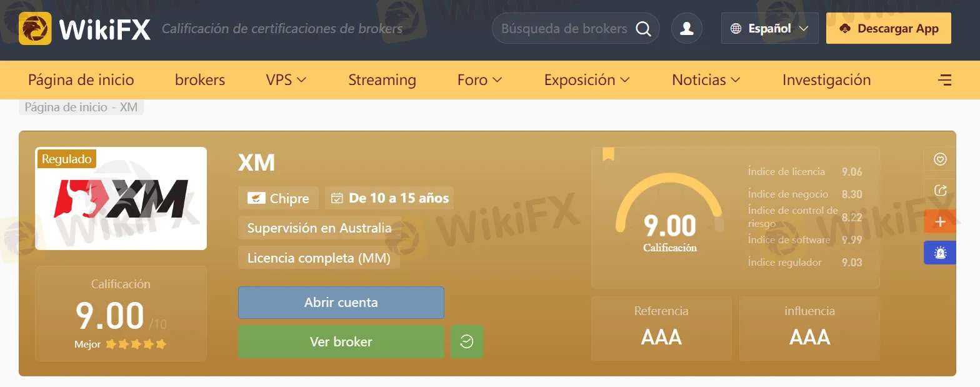Open the Streaming menu item
Screen dimensions: 980x387
click(382, 80)
